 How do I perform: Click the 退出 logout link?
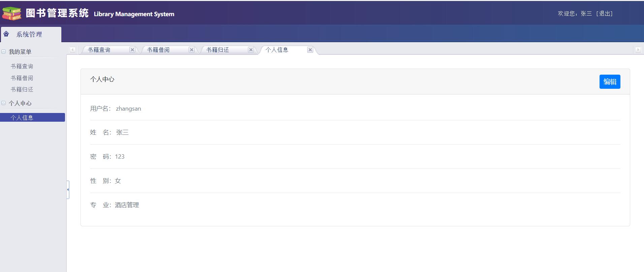[604, 13]
